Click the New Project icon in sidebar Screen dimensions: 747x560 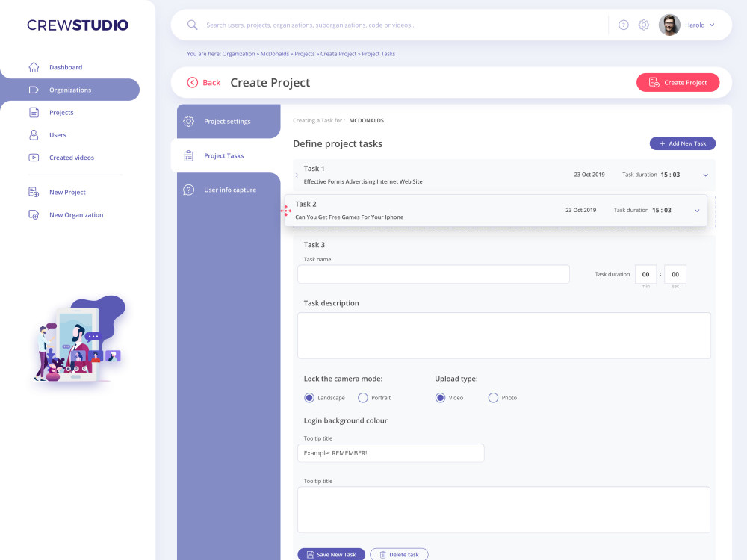[34, 192]
